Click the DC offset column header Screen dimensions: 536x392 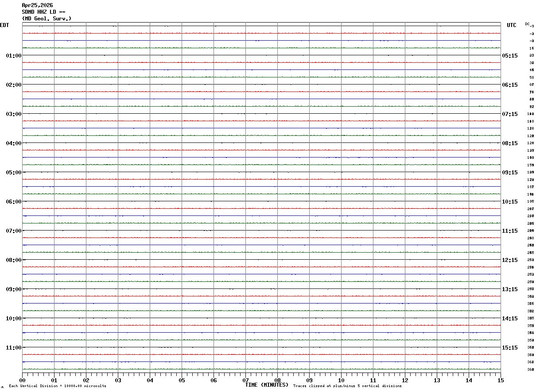pos(528,24)
